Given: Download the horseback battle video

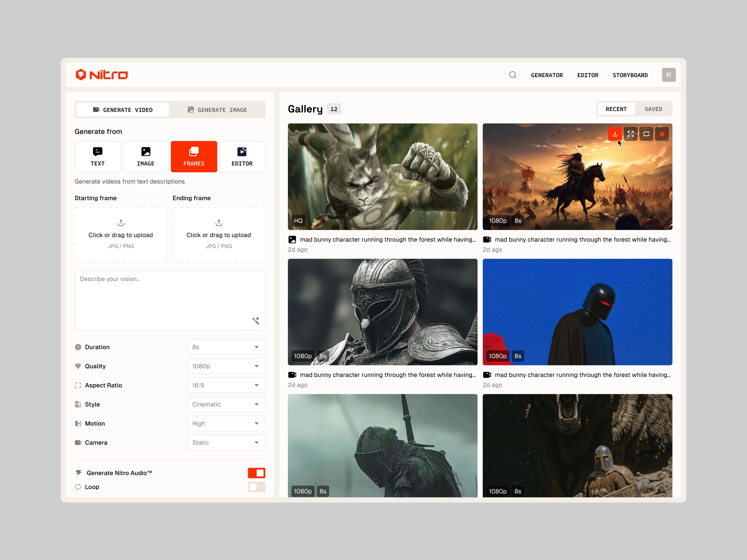Looking at the screenshot, I should 615,134.
